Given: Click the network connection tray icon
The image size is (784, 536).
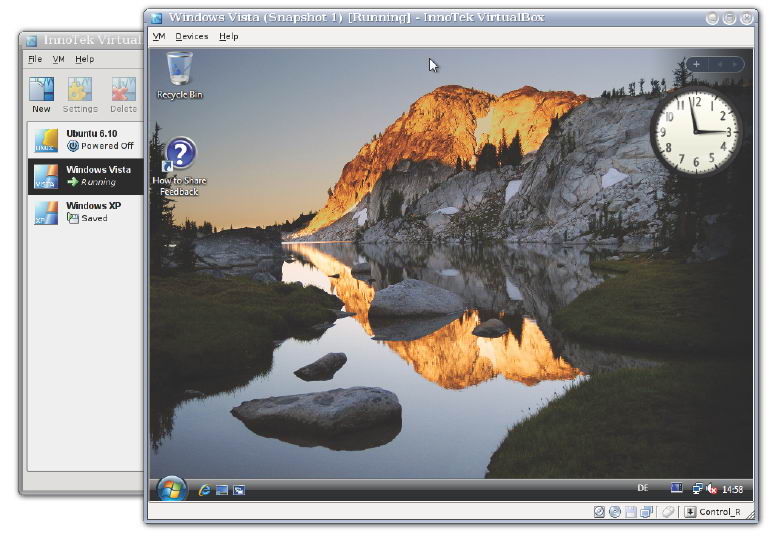Looking at the screenshot, I should (697, 489).
